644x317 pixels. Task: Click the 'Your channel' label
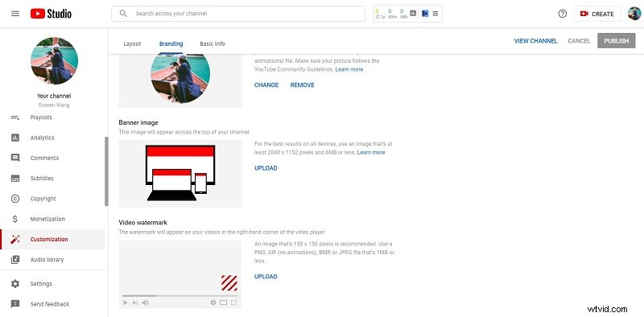coord(54,96)
